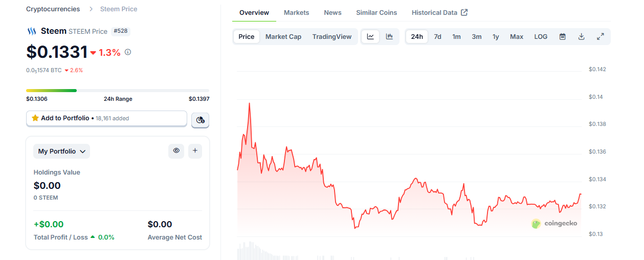Screen dimensions: 644x260
Task: Switch to candlestick chart icon
Action: click(x=389, y=36)
